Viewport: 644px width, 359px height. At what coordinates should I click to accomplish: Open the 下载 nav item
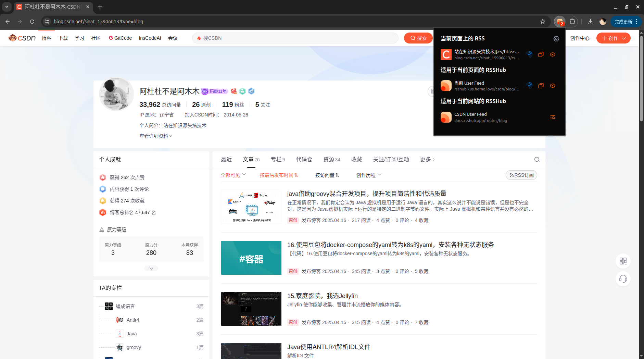click(x=63, y=38)
